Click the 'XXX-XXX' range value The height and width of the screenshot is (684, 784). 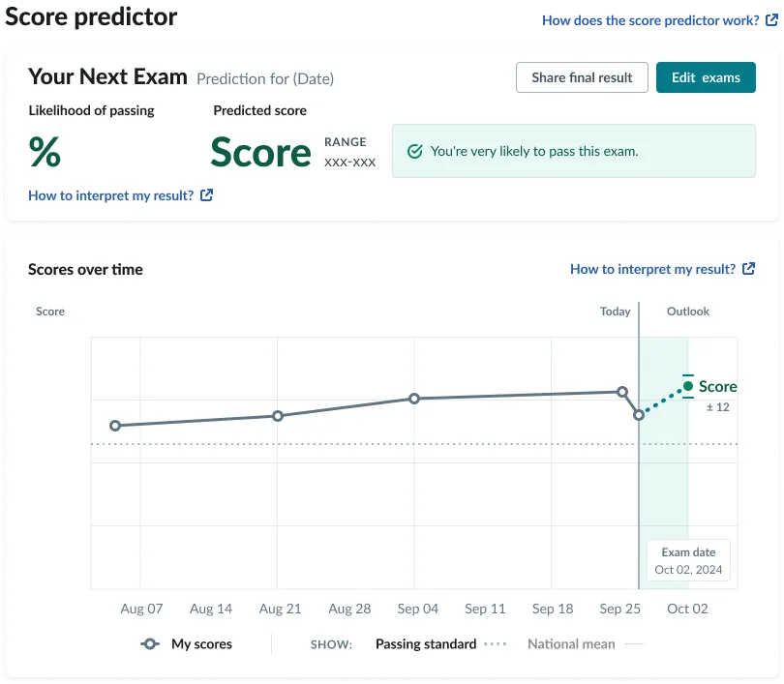click(349, 163)
